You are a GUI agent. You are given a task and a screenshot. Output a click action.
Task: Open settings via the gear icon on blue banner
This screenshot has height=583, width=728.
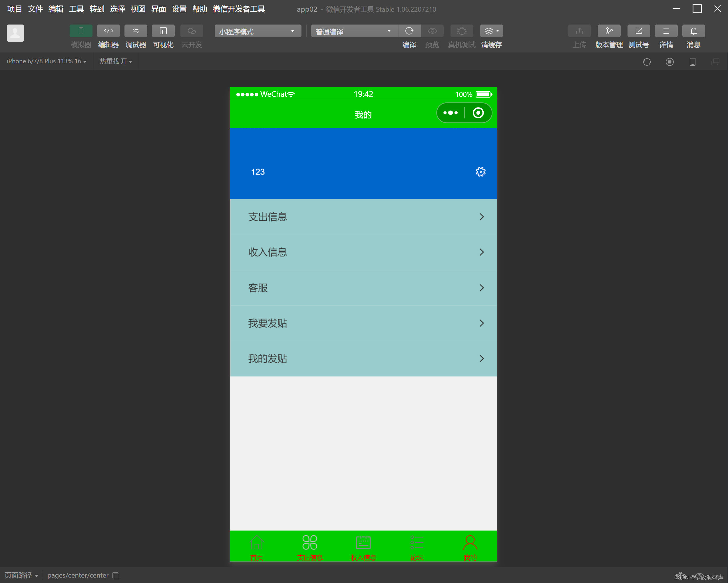480,171
